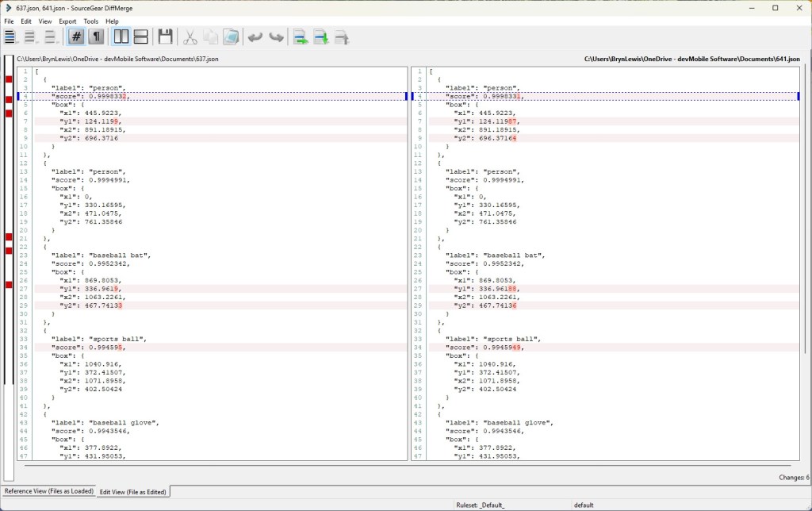Switch to stacked horizontal split view
The width and height of the screenshot is (812, 511).
pyautogui.click(x=140, y=36)
